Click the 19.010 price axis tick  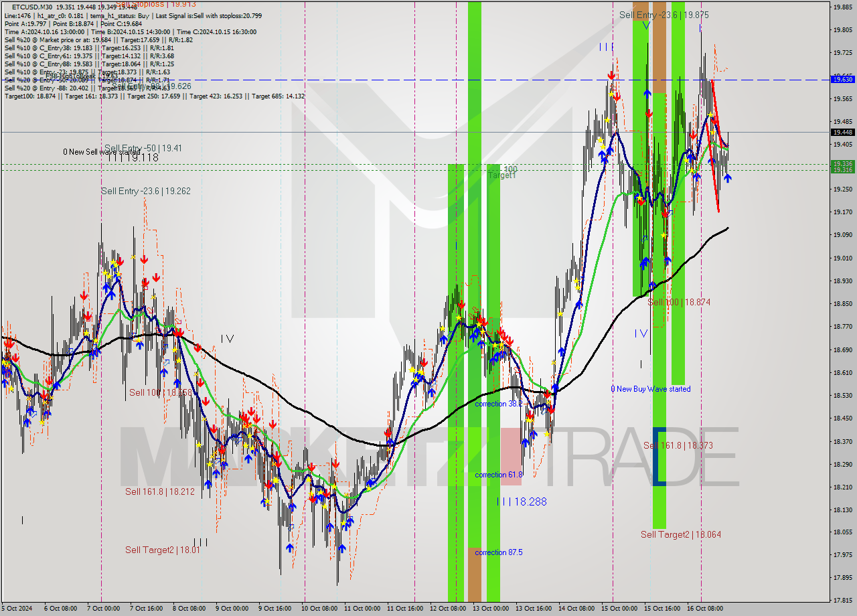pyautogui.click(x=842, y=258)
